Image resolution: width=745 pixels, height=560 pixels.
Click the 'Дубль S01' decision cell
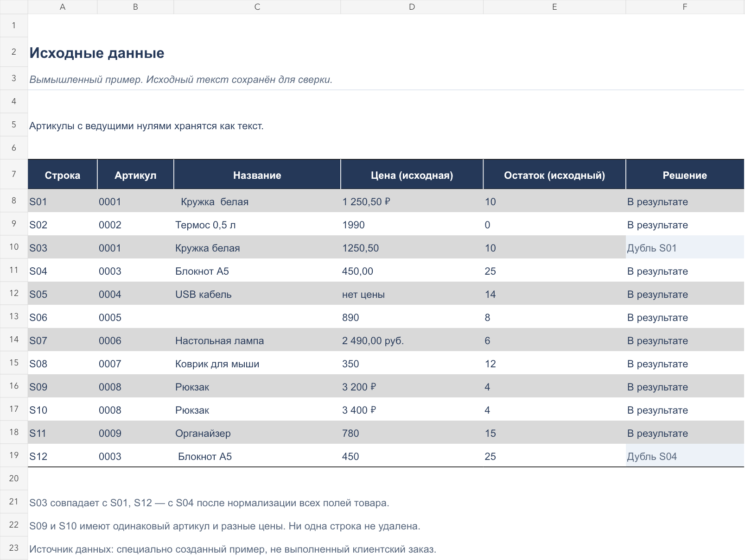click(685, 248)
